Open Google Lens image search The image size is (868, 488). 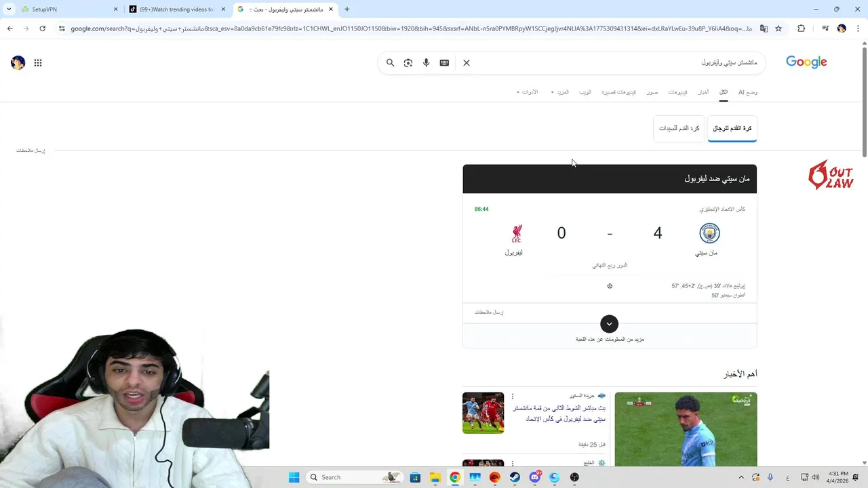click(408, 62)
